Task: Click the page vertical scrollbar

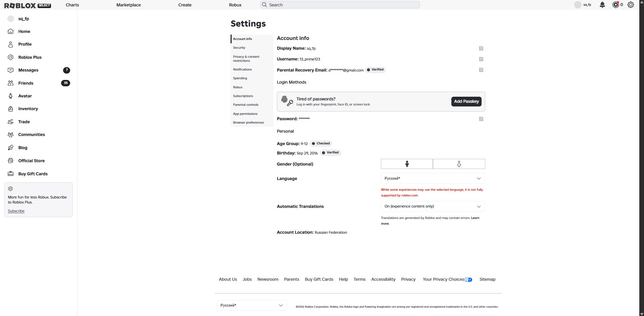Action: (x=641, y=158)
